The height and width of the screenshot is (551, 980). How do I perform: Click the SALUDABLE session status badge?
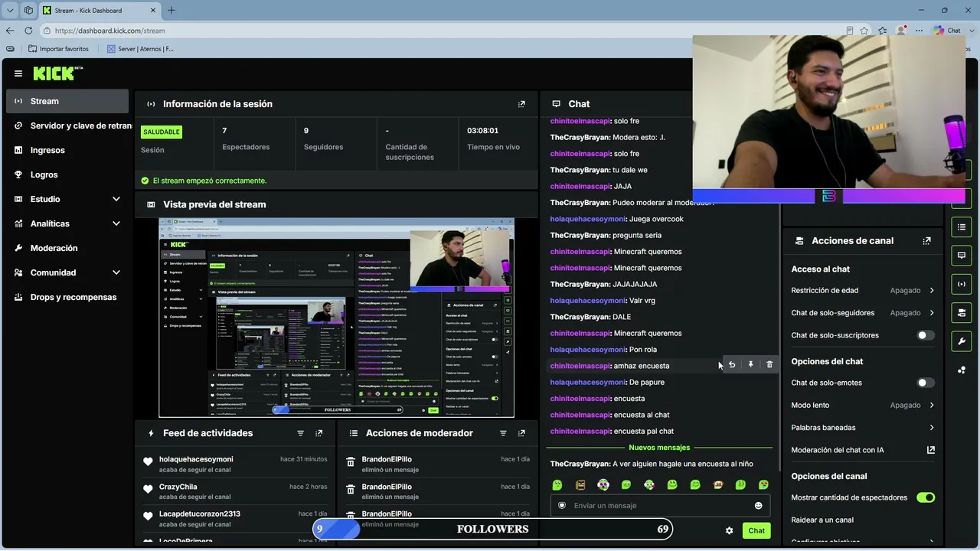coord(162,132)
